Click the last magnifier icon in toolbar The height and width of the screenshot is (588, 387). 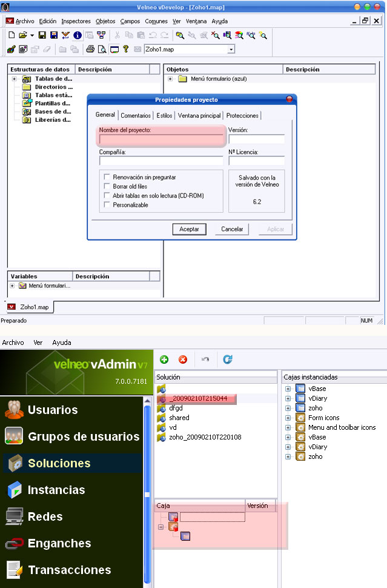click(x=263, y=35)
